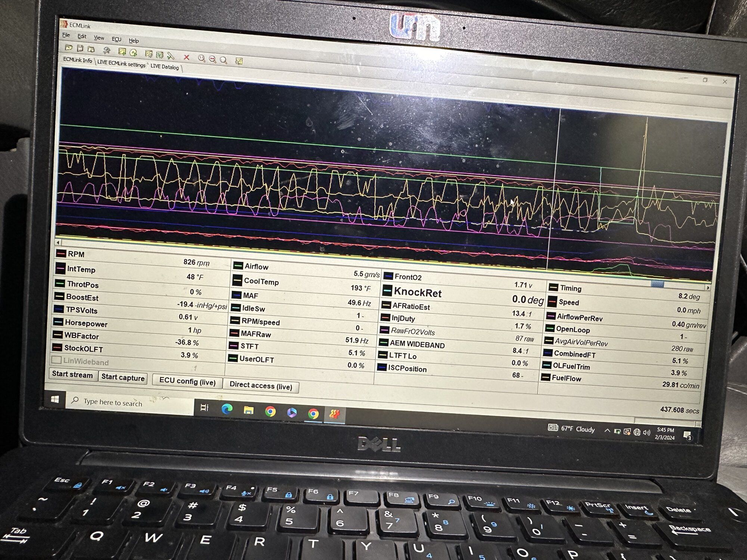Click the 437.608 secs time readout
This screenshot has height=560, width=747.
[679, 410]
